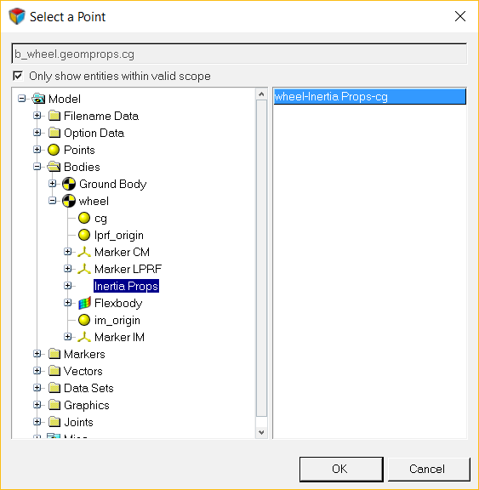Collapse the wheel body node

click(52, 201)
